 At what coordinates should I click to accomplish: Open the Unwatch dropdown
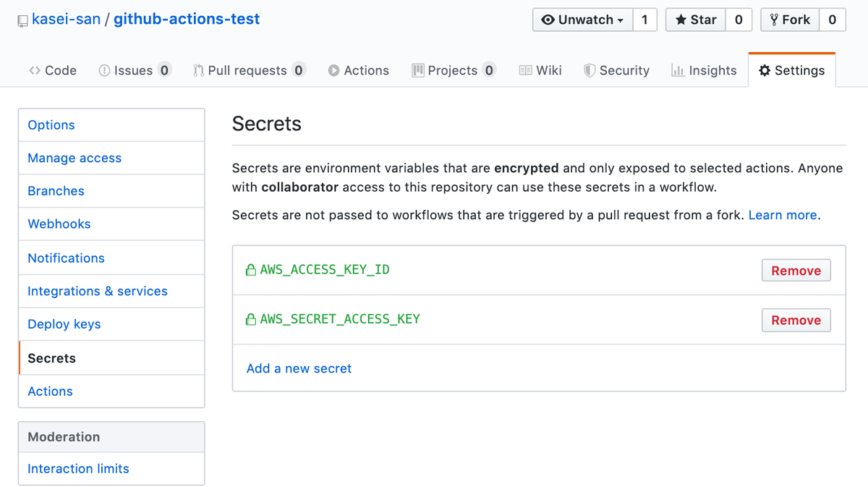tap(583, 20)
